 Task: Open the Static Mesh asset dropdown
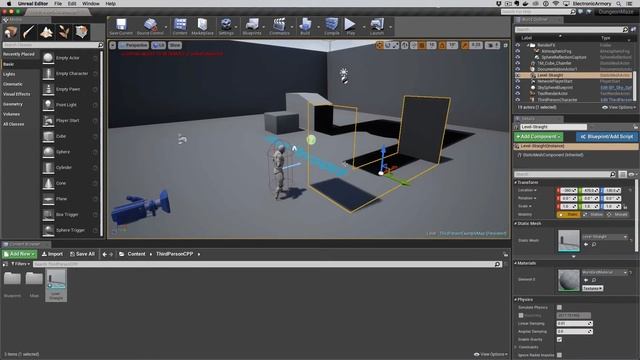[x=604, y=237]
